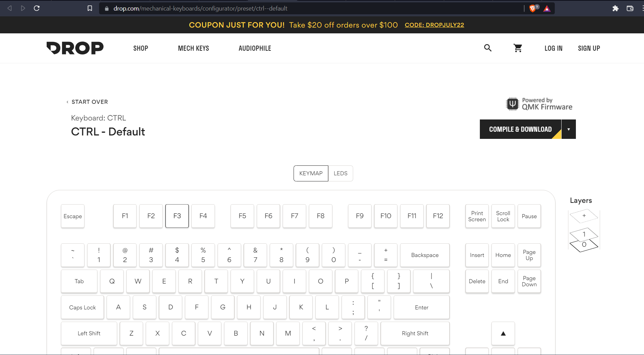The height and width of the screenshot is (355, 644).
Task: Click the Drop logo to go home
Action: [75, 48]
